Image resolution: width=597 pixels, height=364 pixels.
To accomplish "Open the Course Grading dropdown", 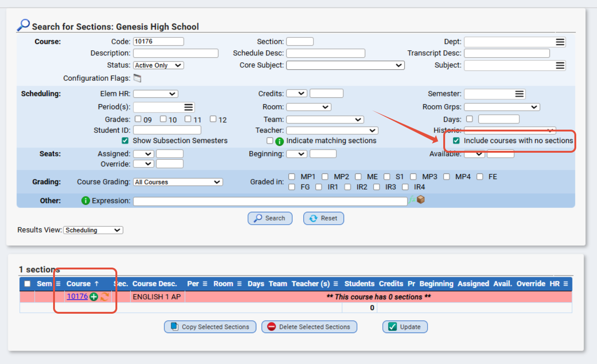I will coord(178,182).
